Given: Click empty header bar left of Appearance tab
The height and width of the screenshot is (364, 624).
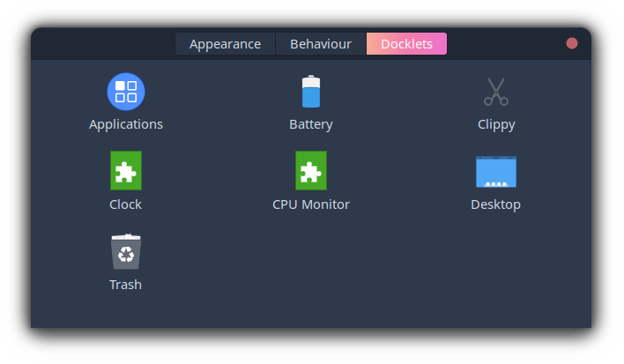Looking at the screenshot, I should [103, 44].
